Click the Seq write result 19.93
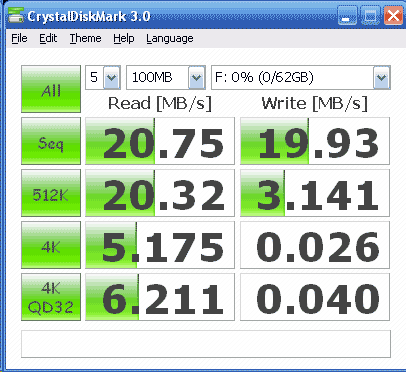406x372 pixels. coord(315,141)
